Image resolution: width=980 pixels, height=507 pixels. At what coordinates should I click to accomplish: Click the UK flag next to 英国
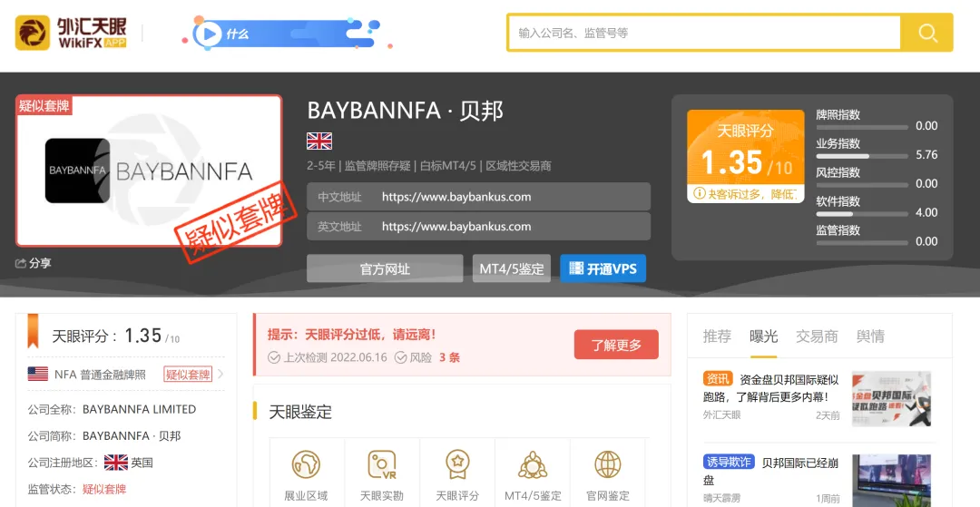(x=115, y=463)
